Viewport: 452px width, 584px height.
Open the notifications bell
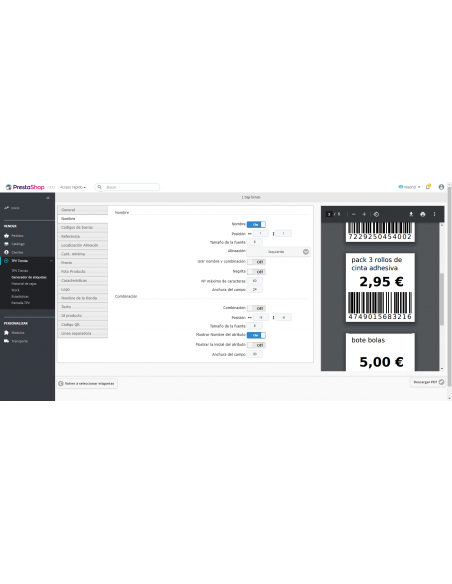click(428, 187)
